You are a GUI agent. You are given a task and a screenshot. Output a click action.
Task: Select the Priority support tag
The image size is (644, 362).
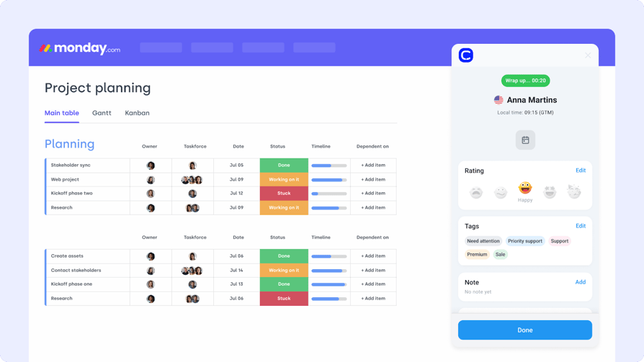coord(525,241)
